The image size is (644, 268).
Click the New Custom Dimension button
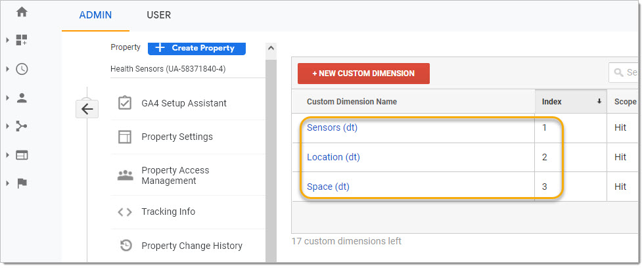tap(363, 74)
